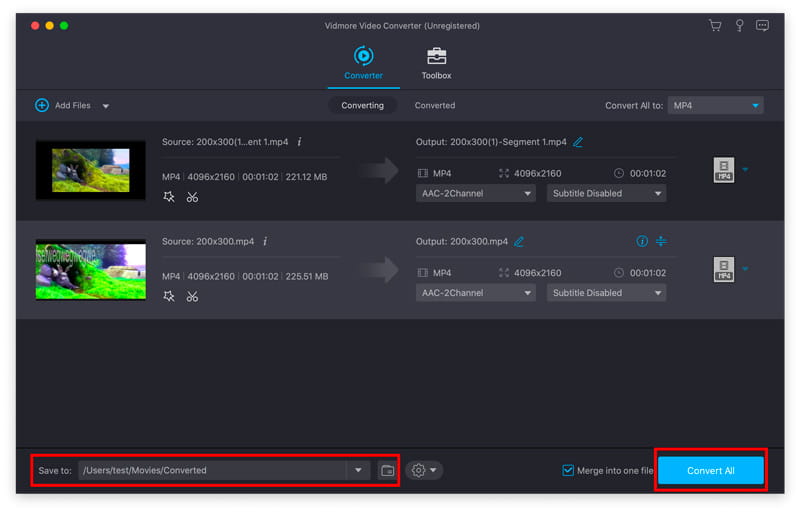Click the Convert All button

[x=711, y=470]
